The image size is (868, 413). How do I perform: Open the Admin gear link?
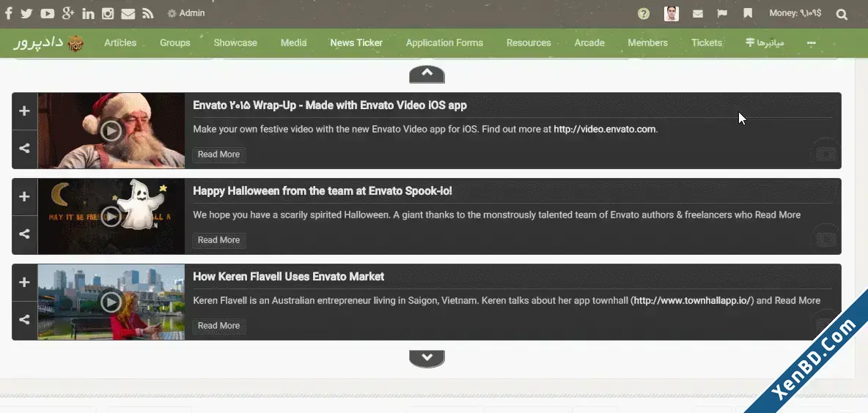pyautogui.click(x=186, y=13)
